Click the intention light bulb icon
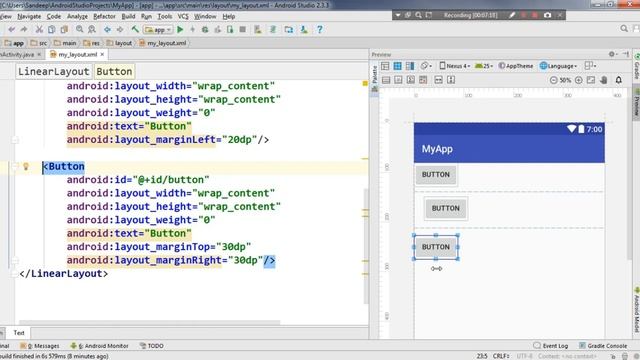Screen dimensions: 640x360 [x=26, y=166]
